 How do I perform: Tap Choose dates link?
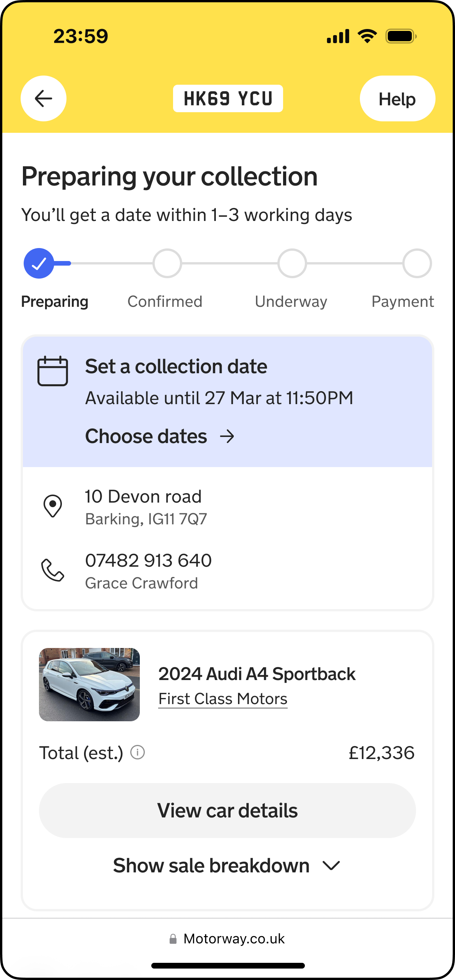(x=146, y=436)
